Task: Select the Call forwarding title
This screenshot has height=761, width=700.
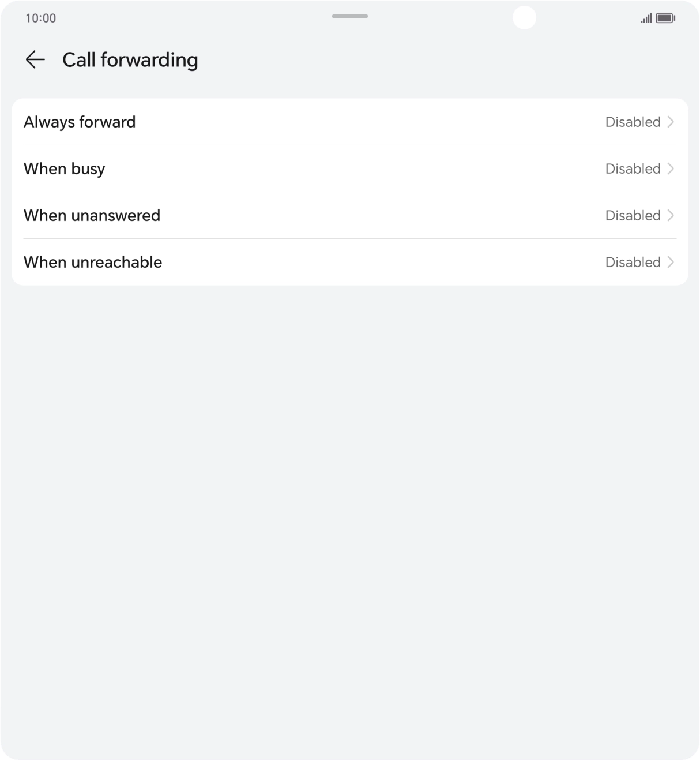Action: tap(130, 59)
